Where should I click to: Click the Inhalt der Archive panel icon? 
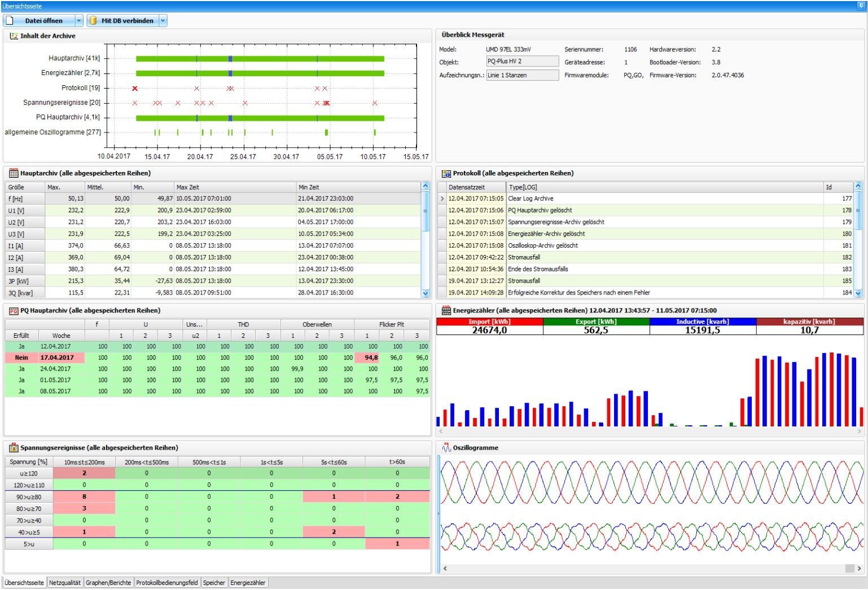pyautogui.click(x=14, y=36)
